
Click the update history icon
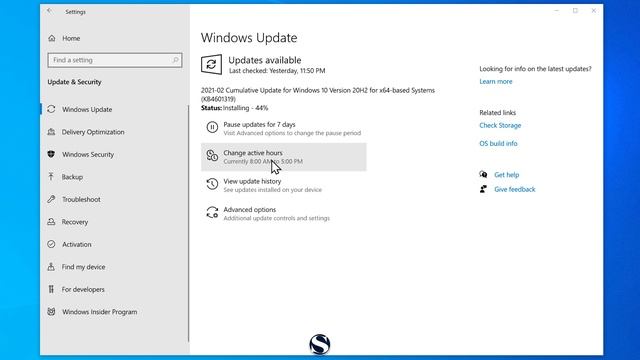click(212, 184)
